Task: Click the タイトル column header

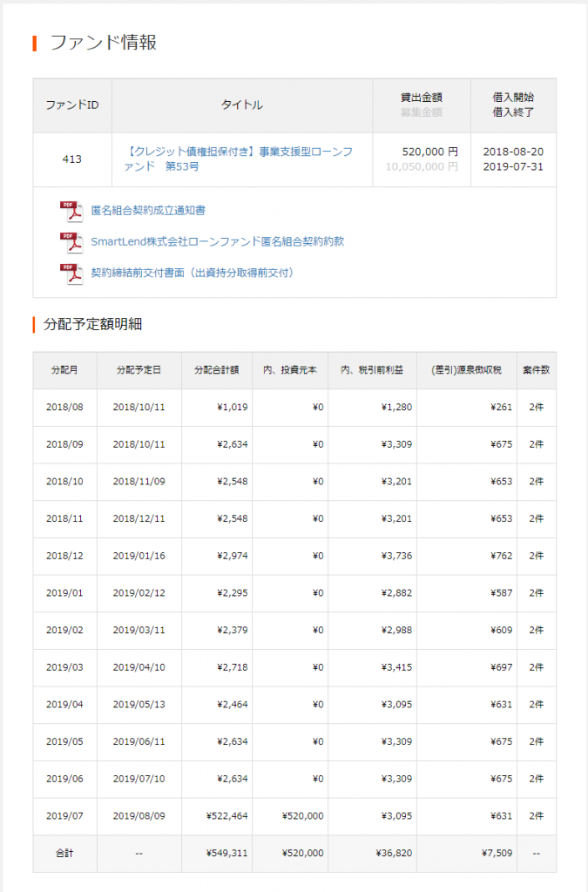Action: click(x=242, y=105)
